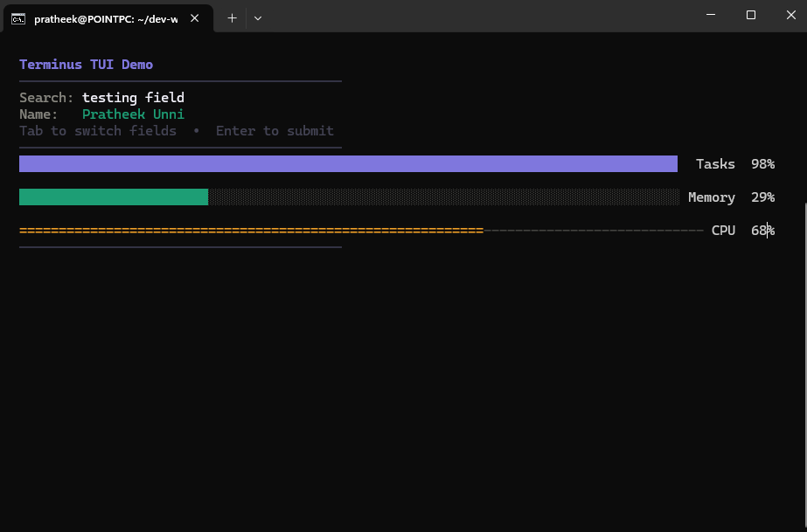Click the Enter to submit hint
This screenshot has width=807, height=532.
(275, 131)
